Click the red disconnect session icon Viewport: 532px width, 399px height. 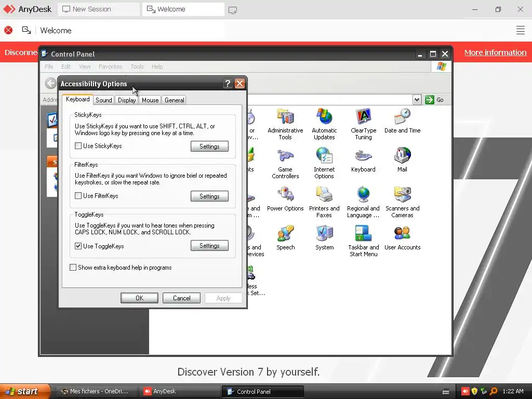tap(8, 30)
